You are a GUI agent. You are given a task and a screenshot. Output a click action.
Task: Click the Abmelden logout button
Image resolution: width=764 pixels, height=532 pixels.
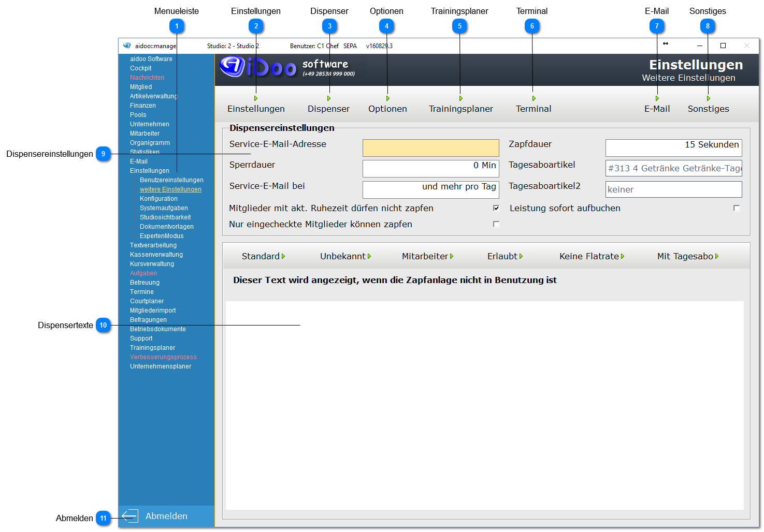(x=166, y=516)
